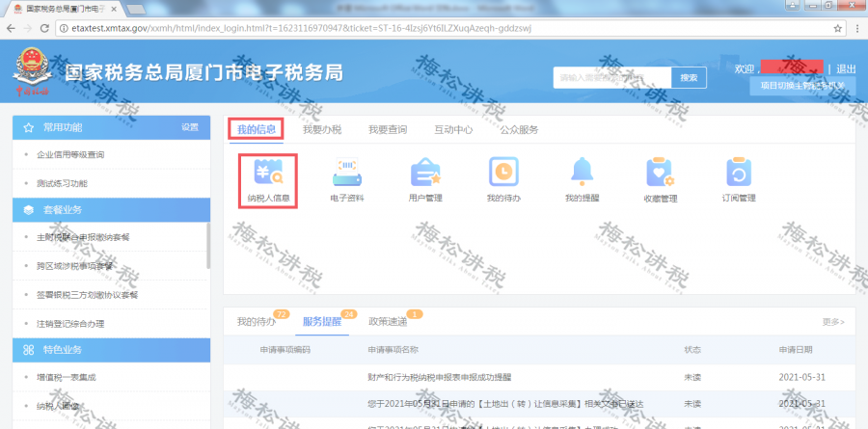The width and height of the screenshot is (868, 429).
Task: Open 企业信用等级查询
Action: point(70,155)
